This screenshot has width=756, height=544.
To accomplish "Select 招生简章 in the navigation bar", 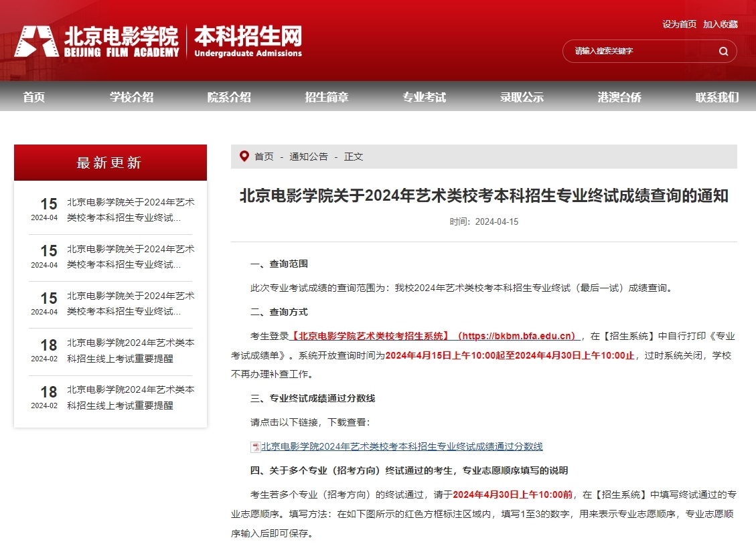I will (327, 97).
